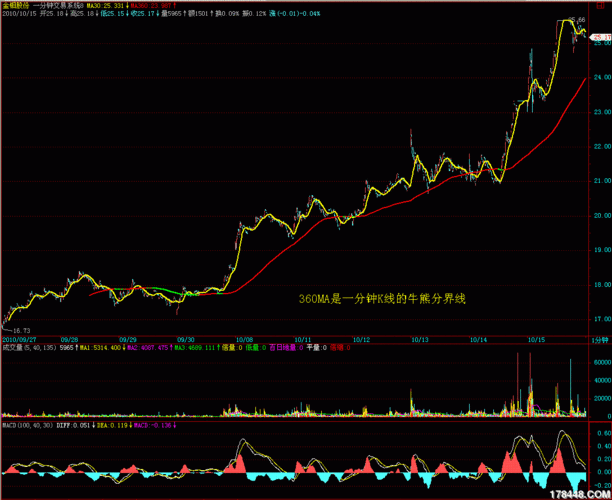This screenshot has width=612, height=500.
Task: Click the green MA3 volume average label
Action: coord(195,348)
